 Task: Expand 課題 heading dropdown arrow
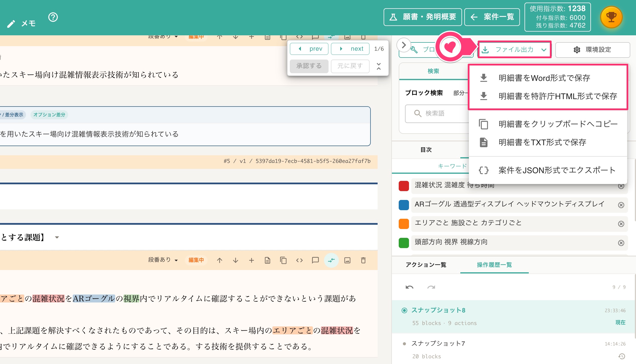pos(57,238)
